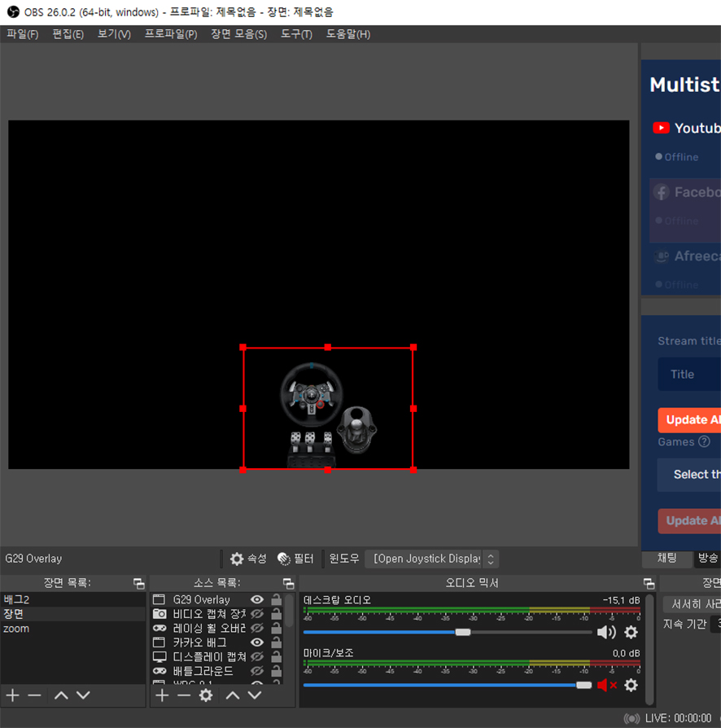Open 데스크탑 오디오 audio settings gear
721x728 pixels.
[x=631, y=632]
